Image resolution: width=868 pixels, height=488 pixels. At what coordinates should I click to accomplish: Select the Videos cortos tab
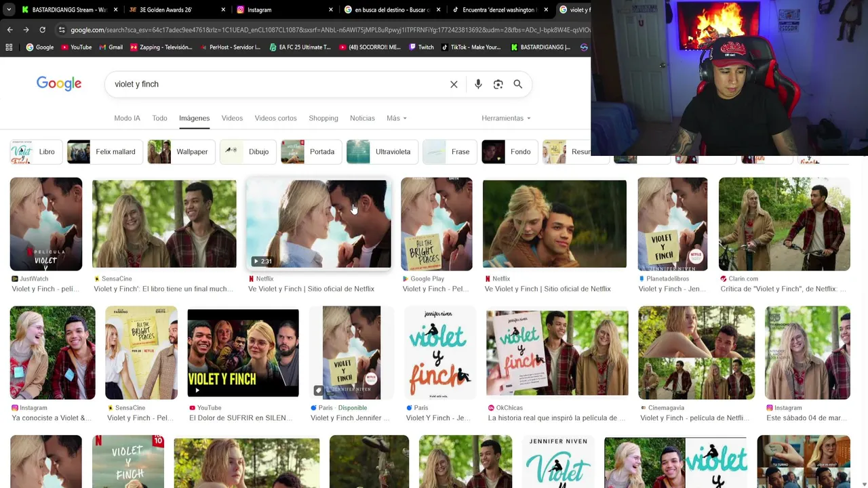[x=275, y=118]
